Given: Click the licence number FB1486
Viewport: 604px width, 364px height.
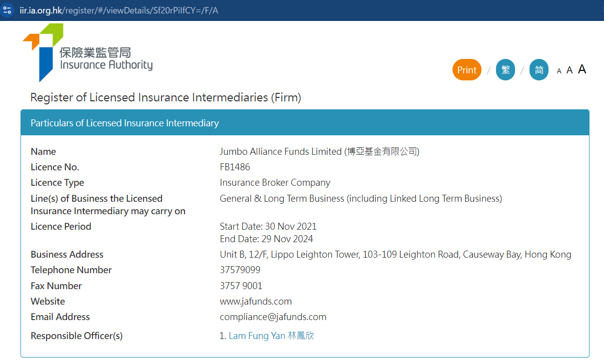Looking at the screenshot, I should click(235, 167).
